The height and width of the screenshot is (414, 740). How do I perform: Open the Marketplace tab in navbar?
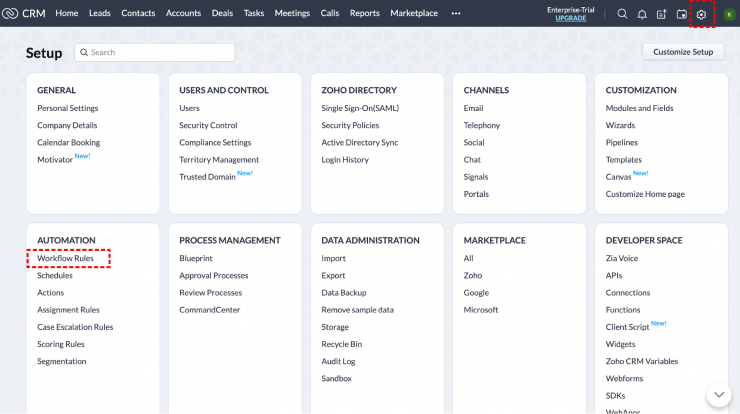(x=414, y=13)
